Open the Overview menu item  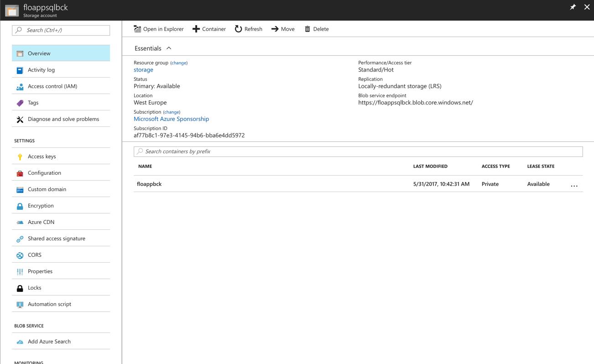pyautogui.click(x=61, y=53)
